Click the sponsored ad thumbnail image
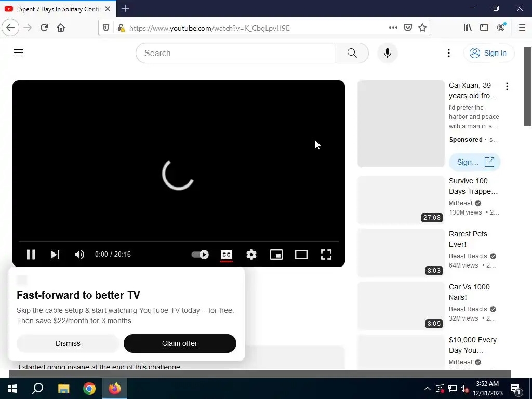 click(x=401, y=124)
